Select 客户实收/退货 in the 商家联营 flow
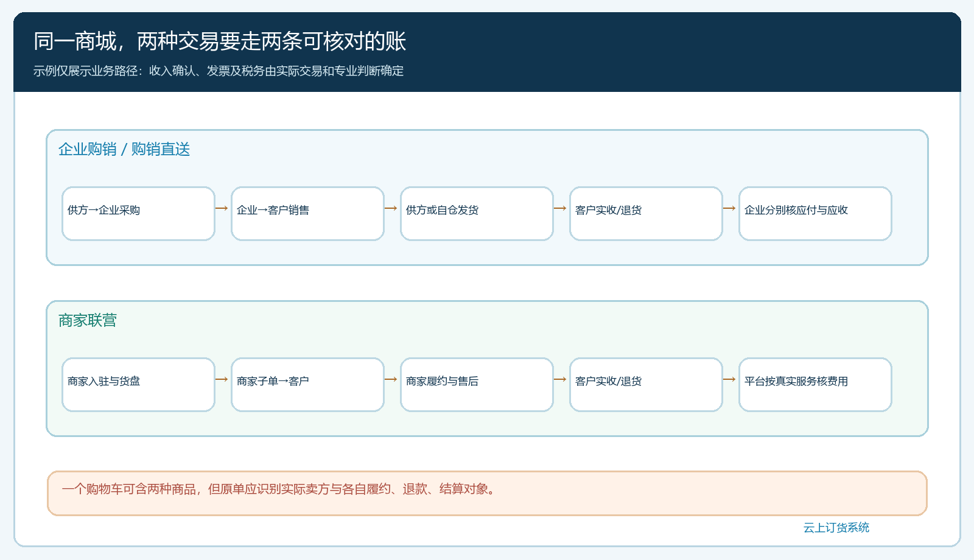The width and height of the screenshot is (974, 560). (x=646, y=385)
